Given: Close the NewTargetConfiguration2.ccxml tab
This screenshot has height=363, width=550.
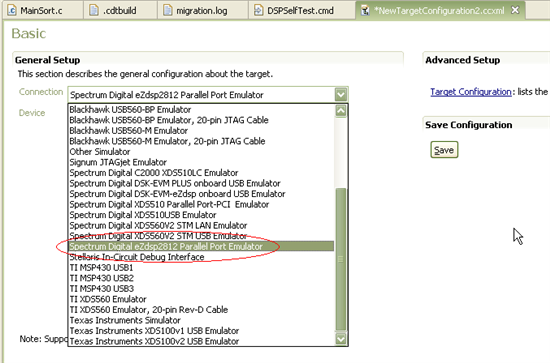Looking at the screenshot, I should coord(515,10).
